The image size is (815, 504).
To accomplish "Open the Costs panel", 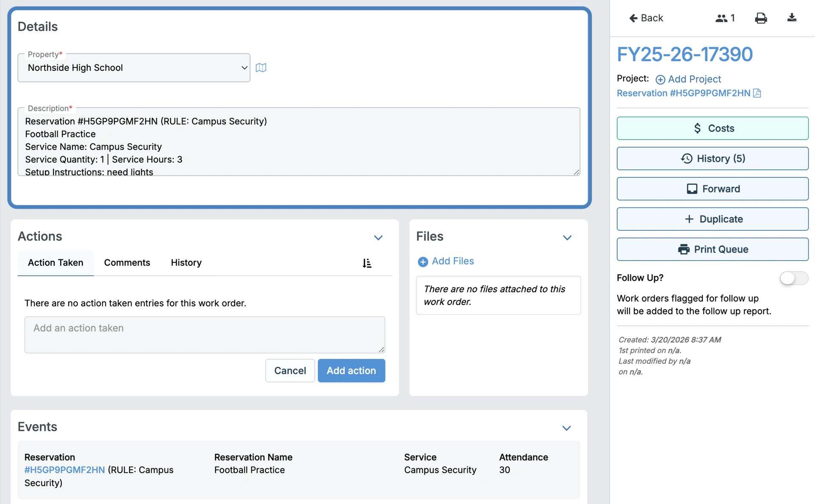I will tap(712, 128).
